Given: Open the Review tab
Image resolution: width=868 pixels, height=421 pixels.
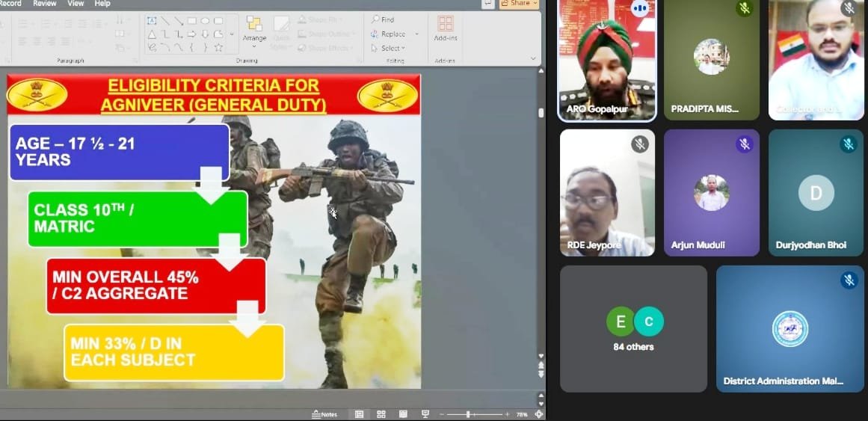Looking at the screenshot, I should coord(45,4).
